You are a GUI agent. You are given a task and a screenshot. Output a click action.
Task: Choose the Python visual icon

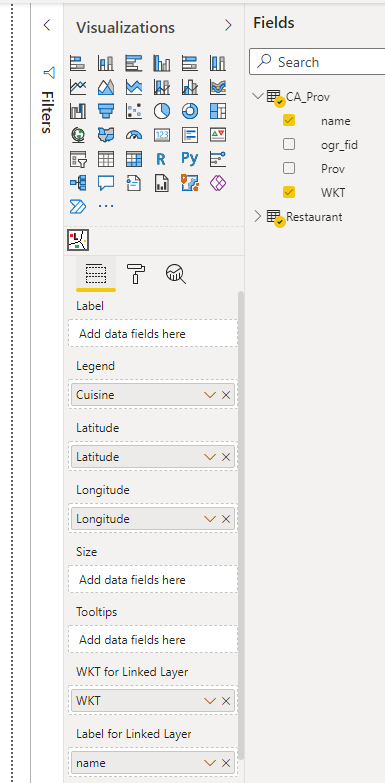coord(190,159)
